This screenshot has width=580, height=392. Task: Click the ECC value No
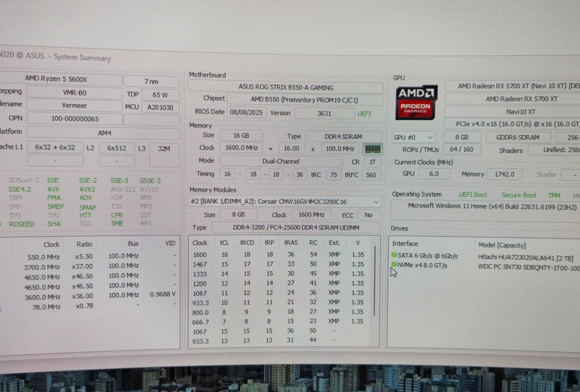[368, 215]
